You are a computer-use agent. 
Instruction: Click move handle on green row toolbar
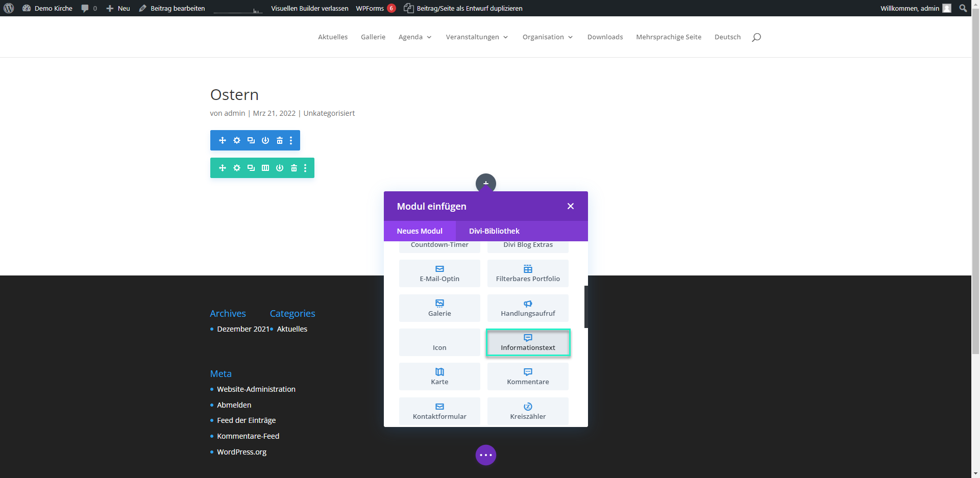point(223,168)
